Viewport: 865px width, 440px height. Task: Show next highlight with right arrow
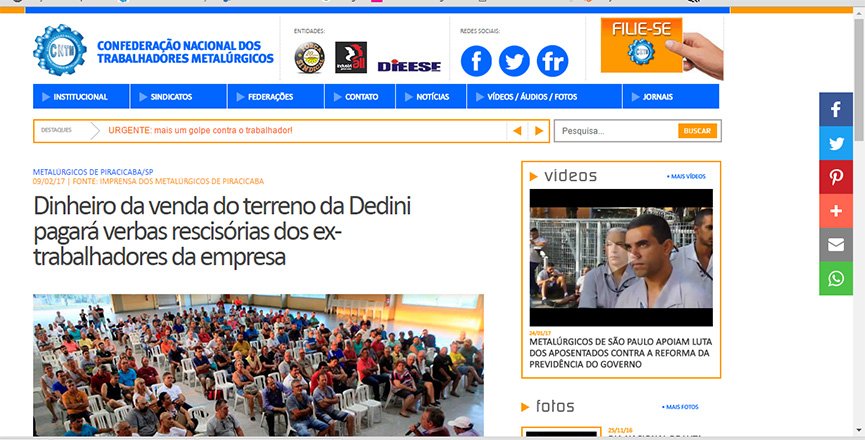(x=539, y=131)
